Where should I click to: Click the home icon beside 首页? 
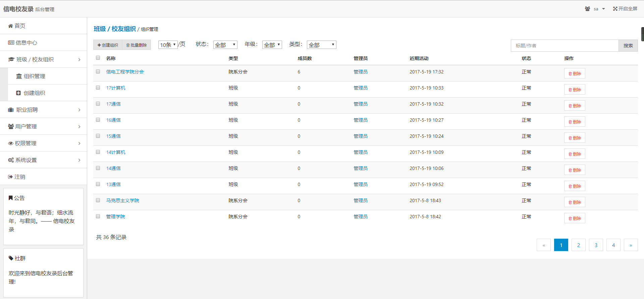[x=10, y=26]
